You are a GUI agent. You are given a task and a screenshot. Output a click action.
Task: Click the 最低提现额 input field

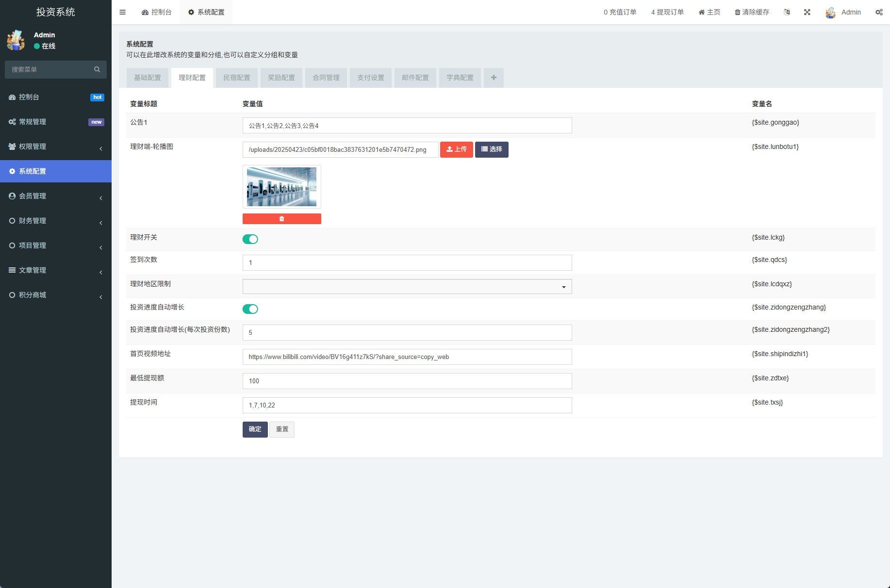407,381
